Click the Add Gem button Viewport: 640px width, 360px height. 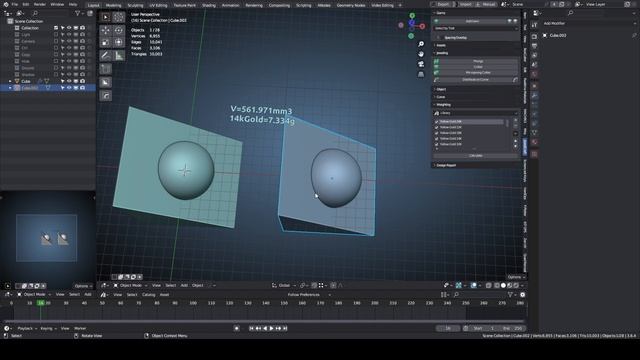point(472,21)
